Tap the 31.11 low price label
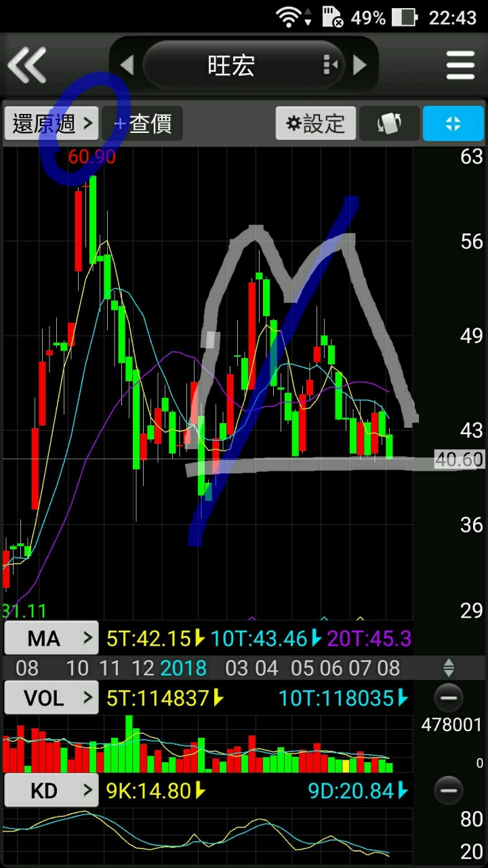 pos(24,611)
